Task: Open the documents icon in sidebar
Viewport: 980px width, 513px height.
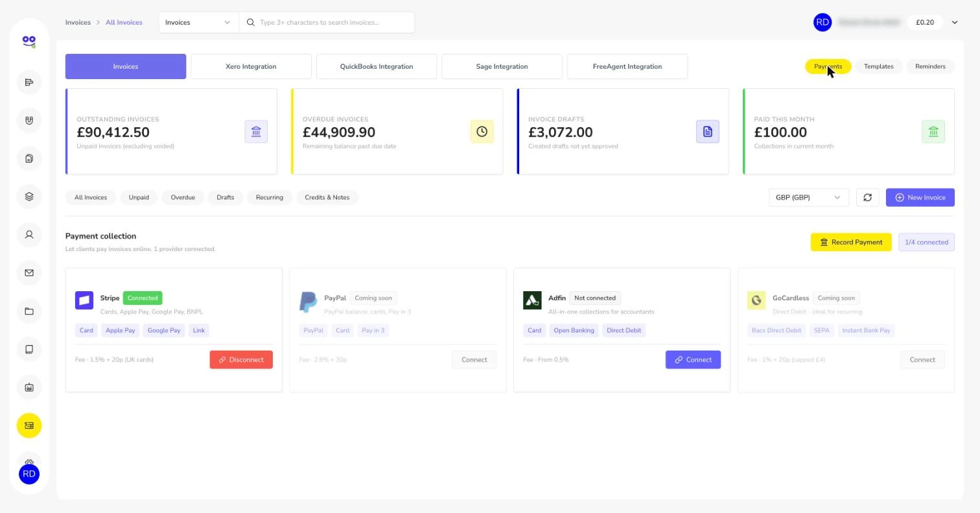Action: 29,159
